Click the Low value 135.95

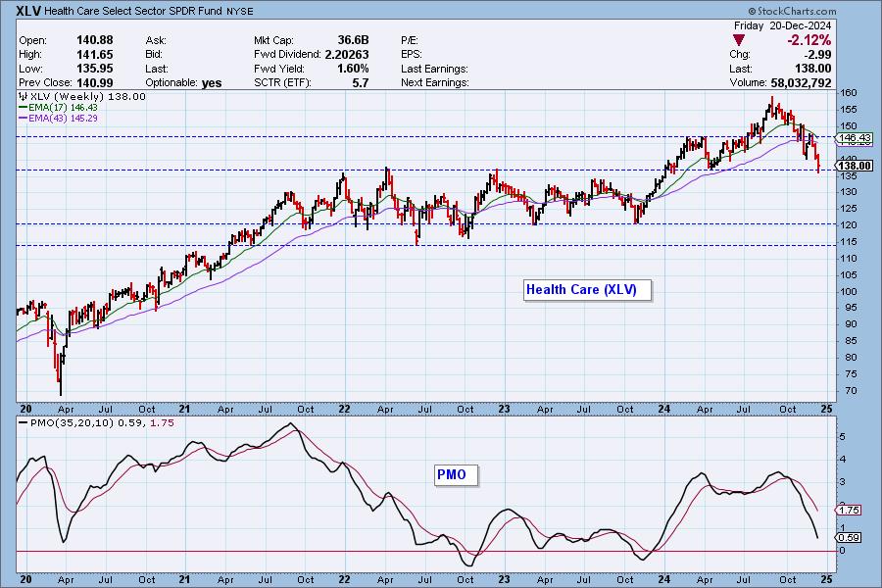pyautogui.click(x=94, y=68)
